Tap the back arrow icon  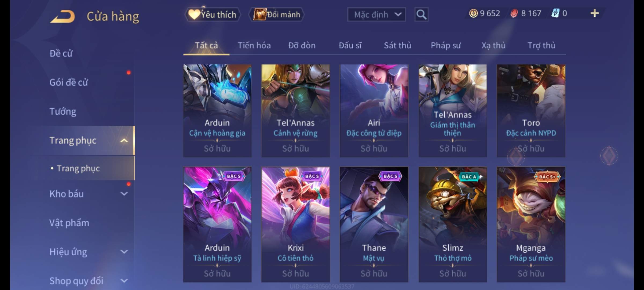click(63, 17)
